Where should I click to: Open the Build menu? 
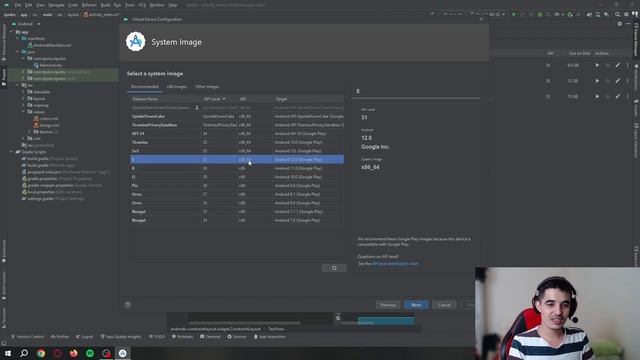[105, 5]
